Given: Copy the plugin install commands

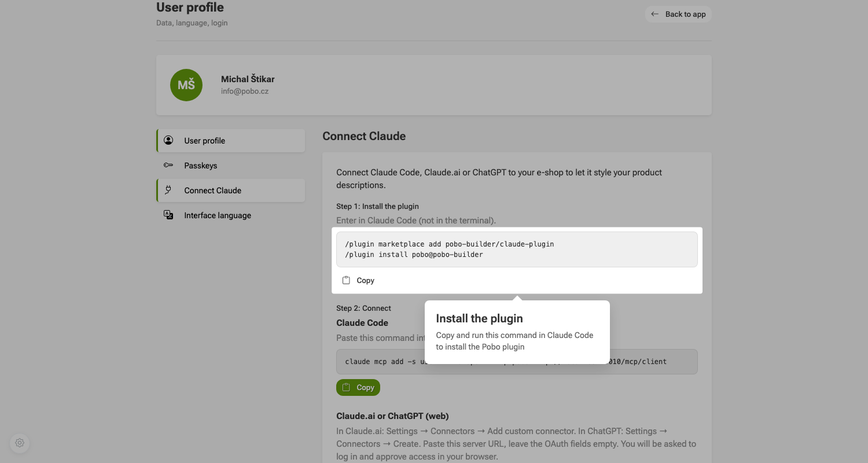Looking at the screenshot, I should [358, 280].
